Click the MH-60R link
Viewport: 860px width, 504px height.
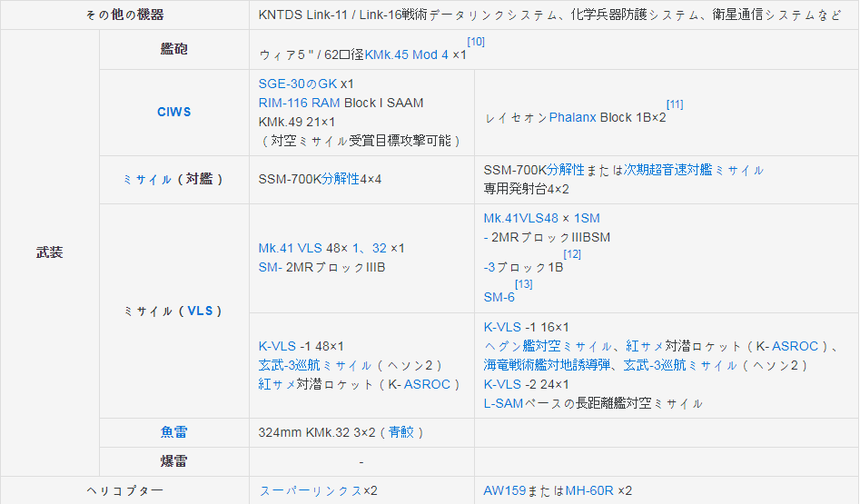coord(589,490)
